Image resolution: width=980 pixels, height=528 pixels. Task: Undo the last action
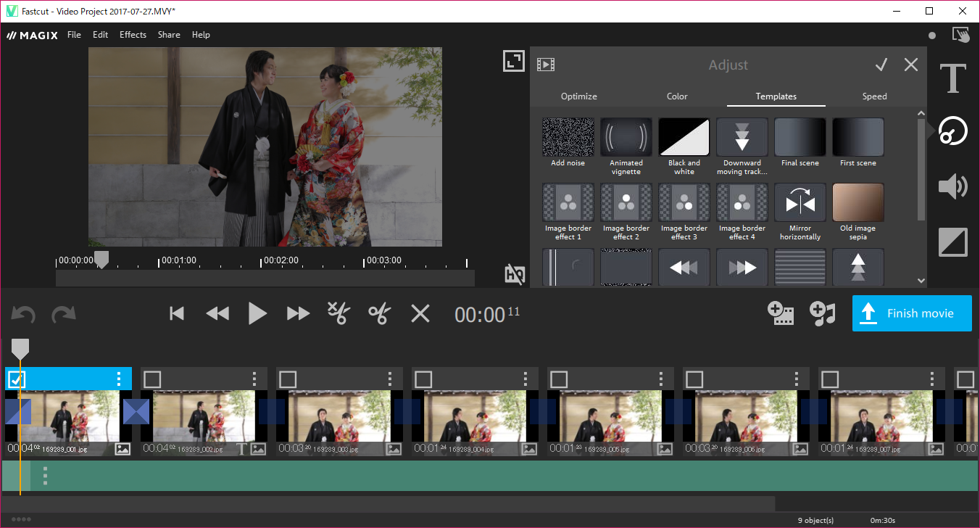[x=23, y=314]
